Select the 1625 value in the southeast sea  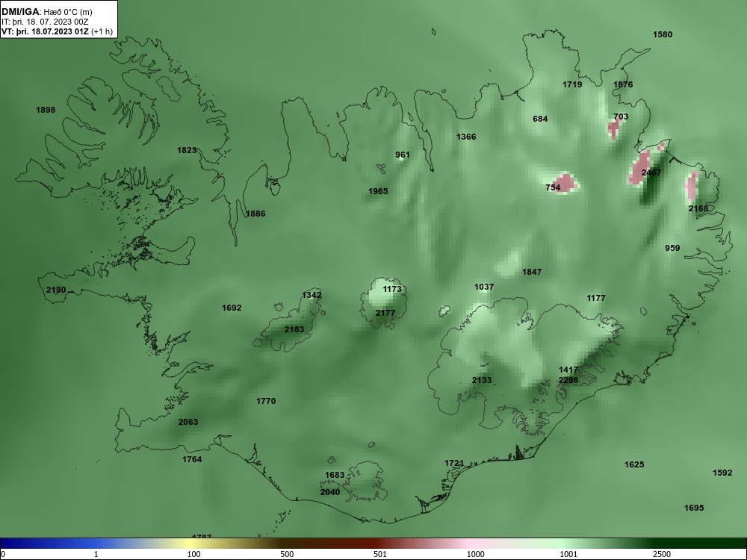(634, 464)
